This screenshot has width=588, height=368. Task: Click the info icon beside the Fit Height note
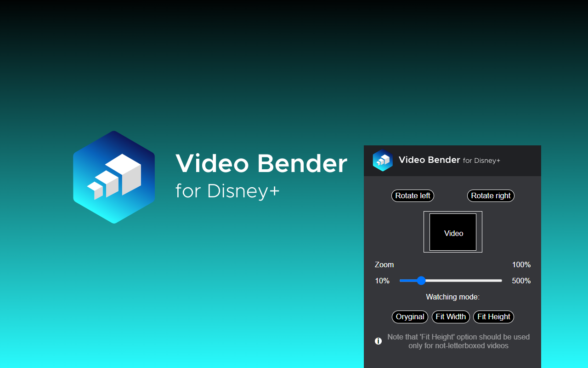tap(378, 341)
